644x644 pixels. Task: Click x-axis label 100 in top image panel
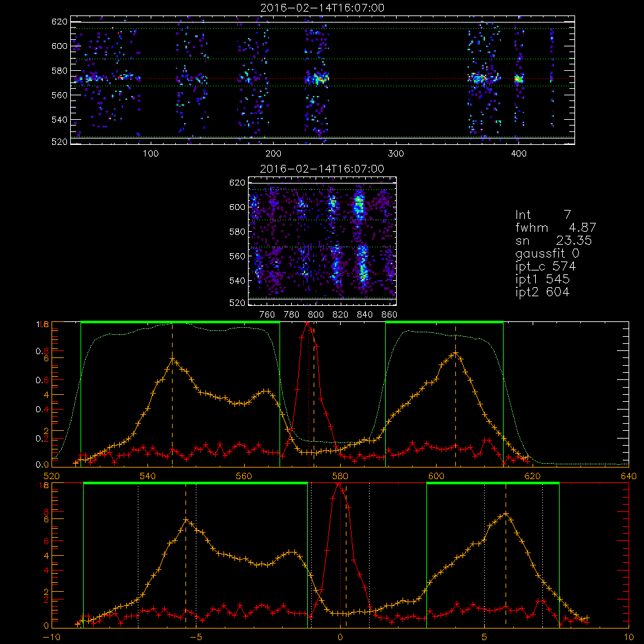tap(151, 154)
